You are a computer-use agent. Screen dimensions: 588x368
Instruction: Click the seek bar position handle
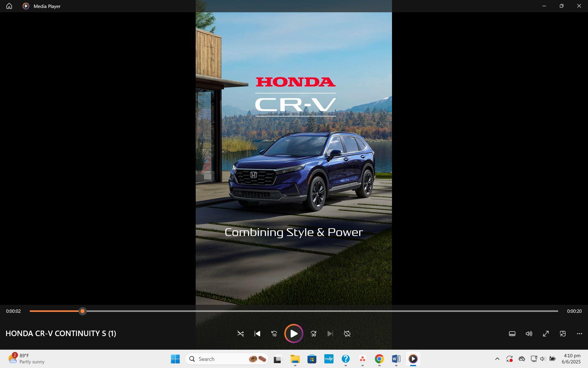click(82, 311)
